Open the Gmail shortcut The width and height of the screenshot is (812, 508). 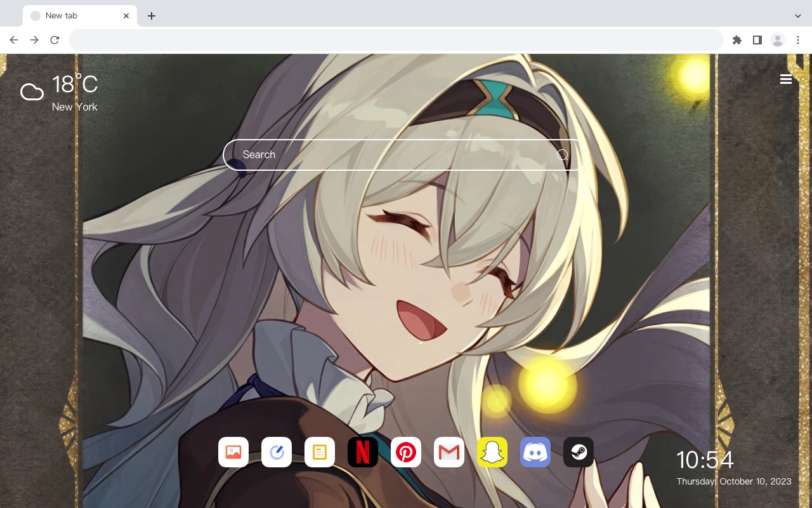pos(449,452)
